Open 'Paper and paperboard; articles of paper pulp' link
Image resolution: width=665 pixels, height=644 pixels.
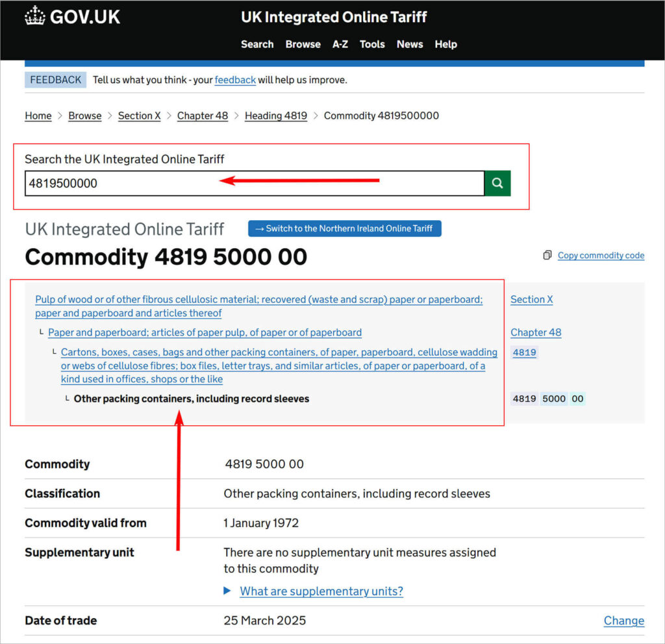point(205,332)
